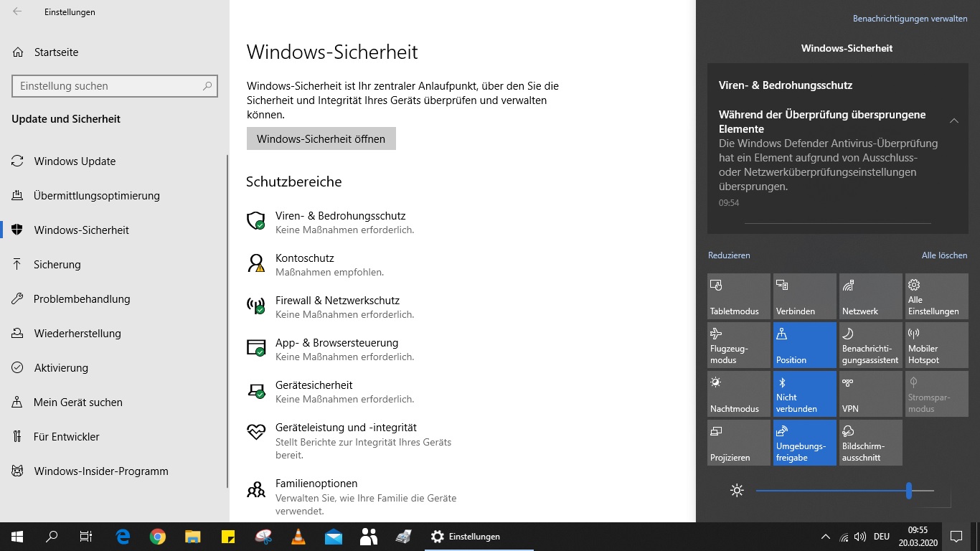Click Reduzieren to collapse quick actions
980x551 pixels.
tap(729, 255)
